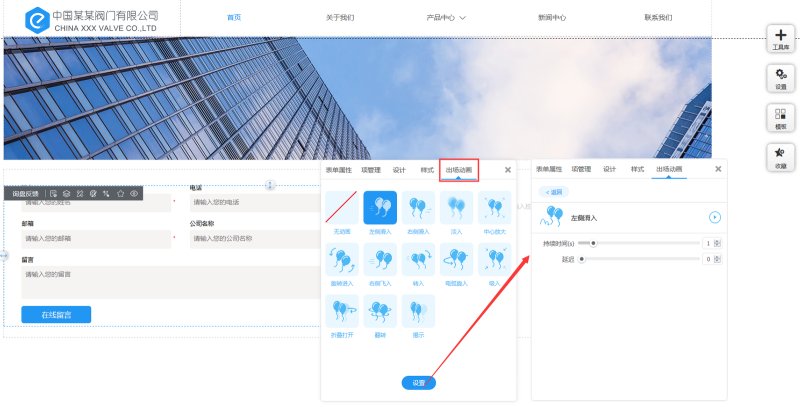Click the 收藏 favorites star button
This screenshot has width=800, height=407.
[x=781, y=157]
